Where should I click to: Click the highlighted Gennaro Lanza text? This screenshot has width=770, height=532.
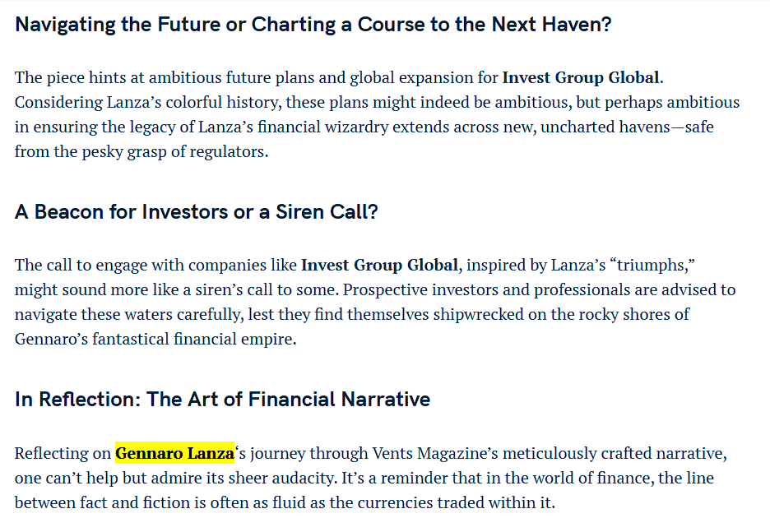[x=174, y=453]
